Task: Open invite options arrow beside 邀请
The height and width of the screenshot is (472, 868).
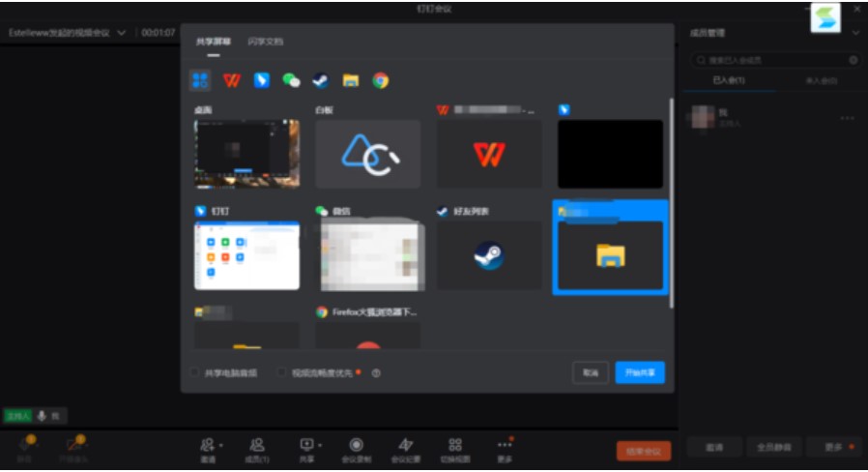Action: click(221, 445)
